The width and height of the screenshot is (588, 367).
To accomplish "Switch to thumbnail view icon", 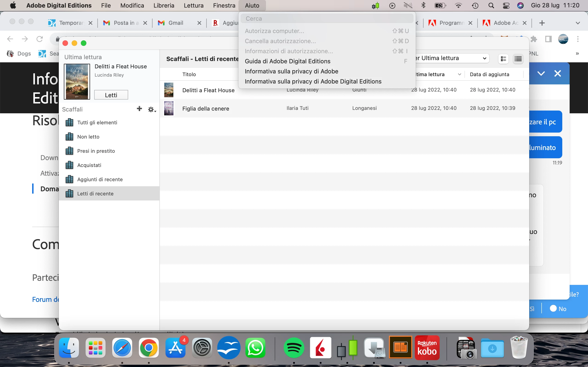I will pyautogui.click(x=503, y=59).
